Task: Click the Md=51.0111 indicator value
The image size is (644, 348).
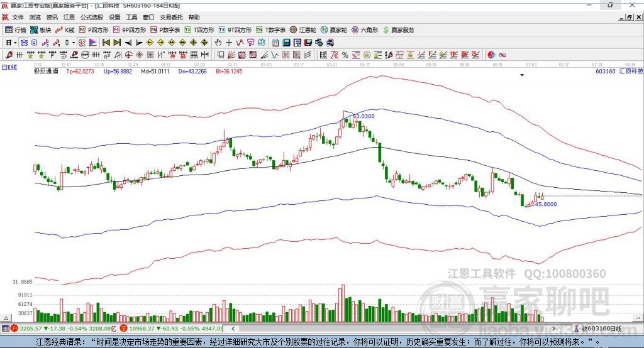Action: [155, 71]
